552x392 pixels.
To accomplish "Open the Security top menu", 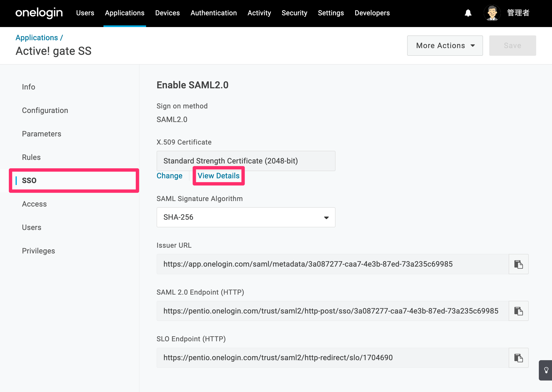I will click(x=294, y=13).
